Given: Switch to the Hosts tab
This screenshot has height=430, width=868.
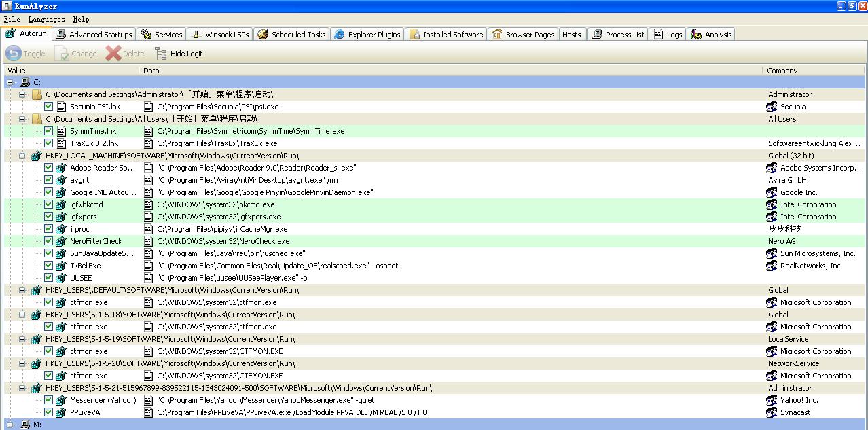Looking at the screenshot, I should [571, 35].
